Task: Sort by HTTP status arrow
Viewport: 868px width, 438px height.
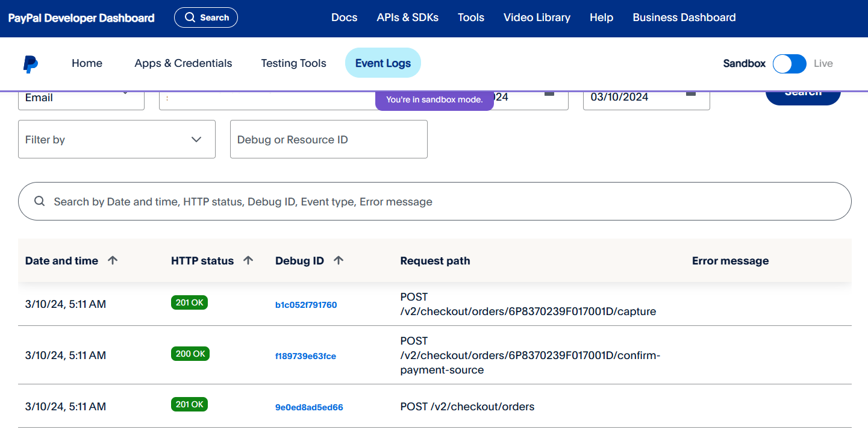Action: (x=248, y=260)
